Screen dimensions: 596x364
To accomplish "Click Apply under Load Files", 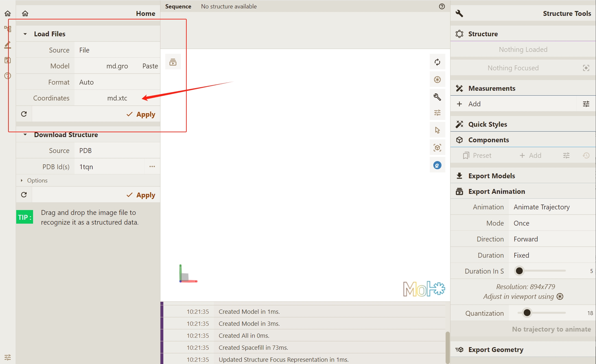I will [x=141, y=114].
